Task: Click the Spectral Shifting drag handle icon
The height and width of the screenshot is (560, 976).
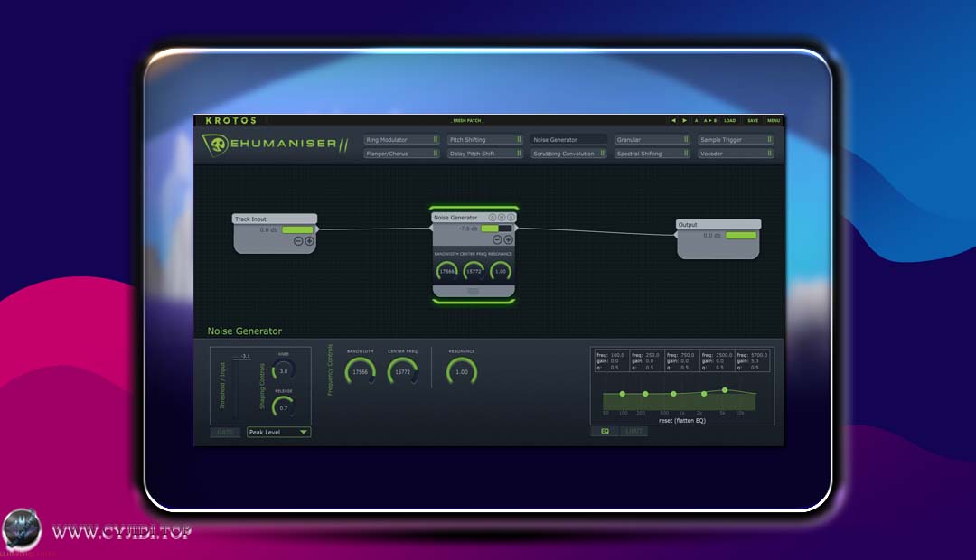Action: (685, 154)
